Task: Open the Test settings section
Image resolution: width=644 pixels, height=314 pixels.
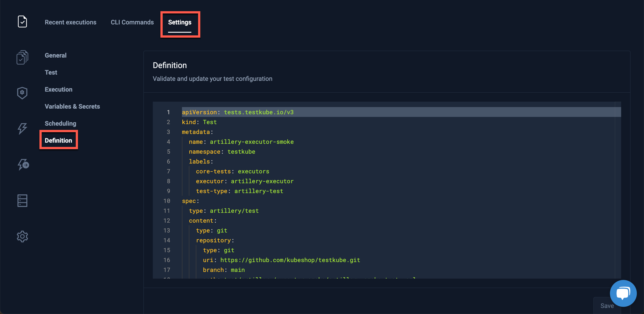Action: [51, 72]
